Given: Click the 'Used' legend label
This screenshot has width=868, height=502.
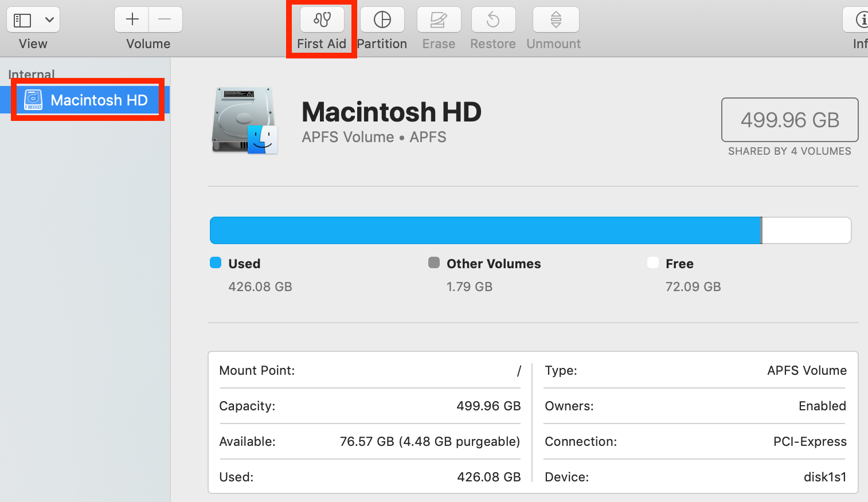Looking at the screenshot, I should (244, 264).
